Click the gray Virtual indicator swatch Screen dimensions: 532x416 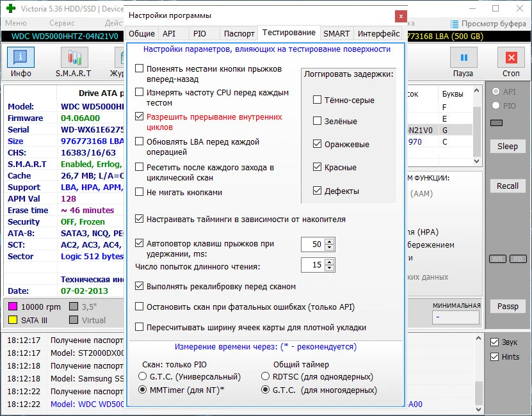pos(73,319)
